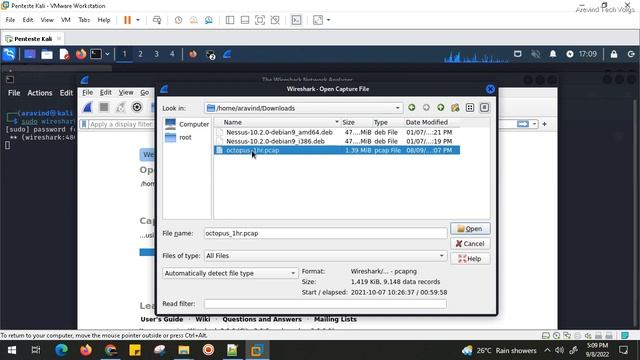Open Terminal window Actions menu

coord(40,93)
